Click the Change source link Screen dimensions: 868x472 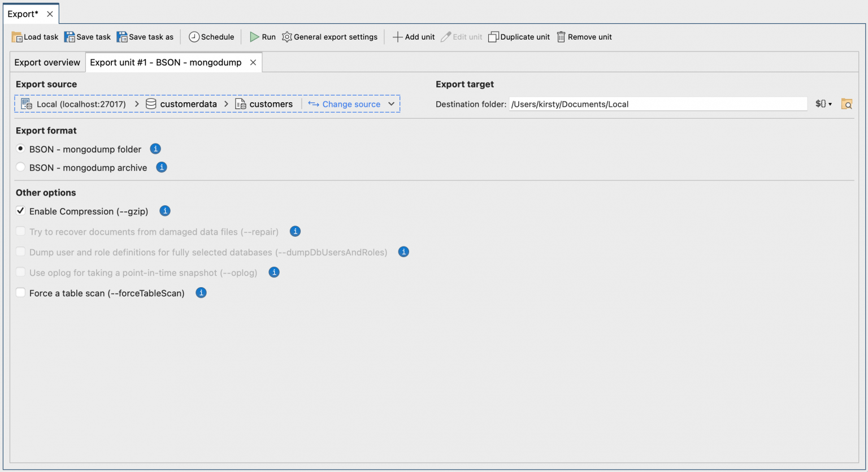350,104
